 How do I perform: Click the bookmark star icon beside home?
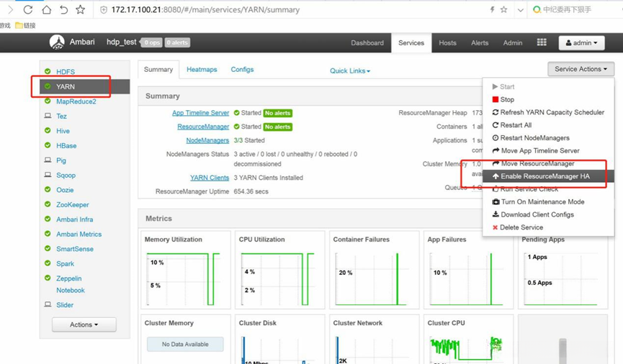pyautogui.click(x=80, y=9)
